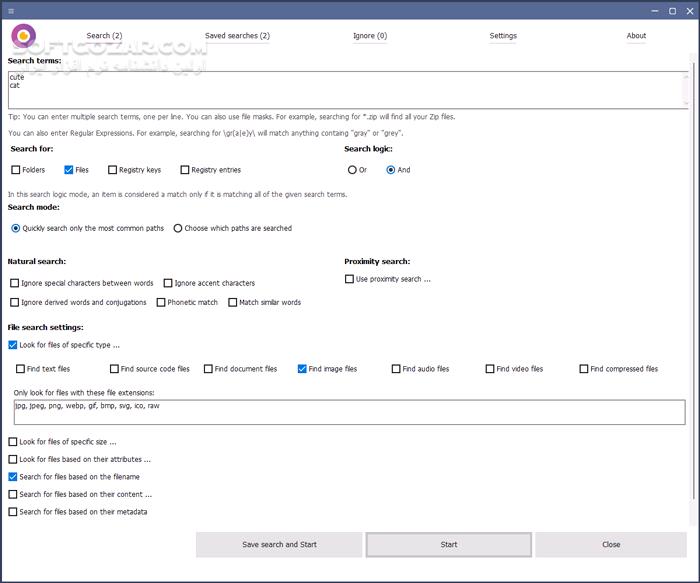This screenshot has width=700, height=583.
Task: Expand Look for files of specific size
Action: point(13,442)
